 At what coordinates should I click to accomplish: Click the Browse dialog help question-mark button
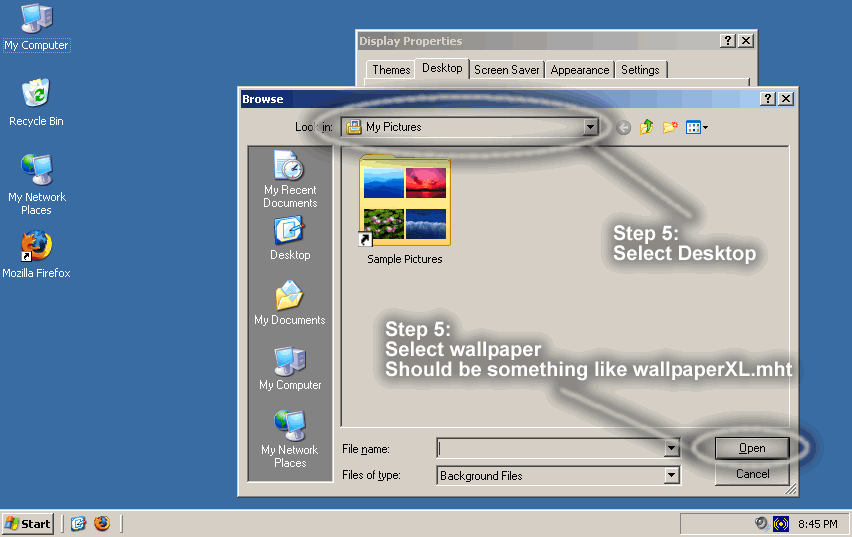tap(768, 99)
